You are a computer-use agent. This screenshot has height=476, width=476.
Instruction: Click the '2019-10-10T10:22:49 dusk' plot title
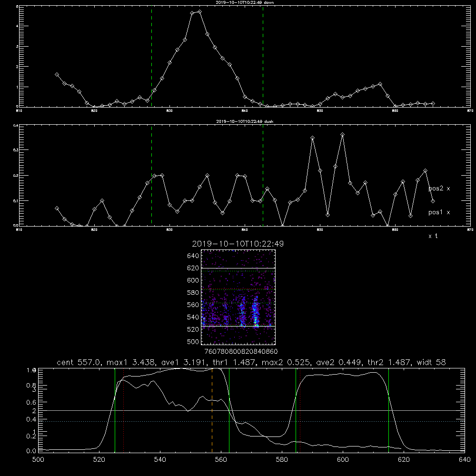point(245,121)
